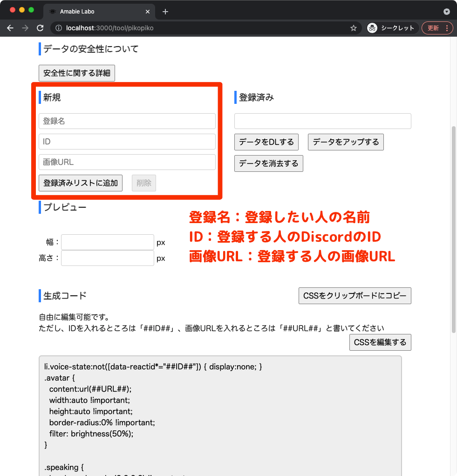457x476 pixels.
Task: Open a new tab with the plus icon
Action: [165, 12]
